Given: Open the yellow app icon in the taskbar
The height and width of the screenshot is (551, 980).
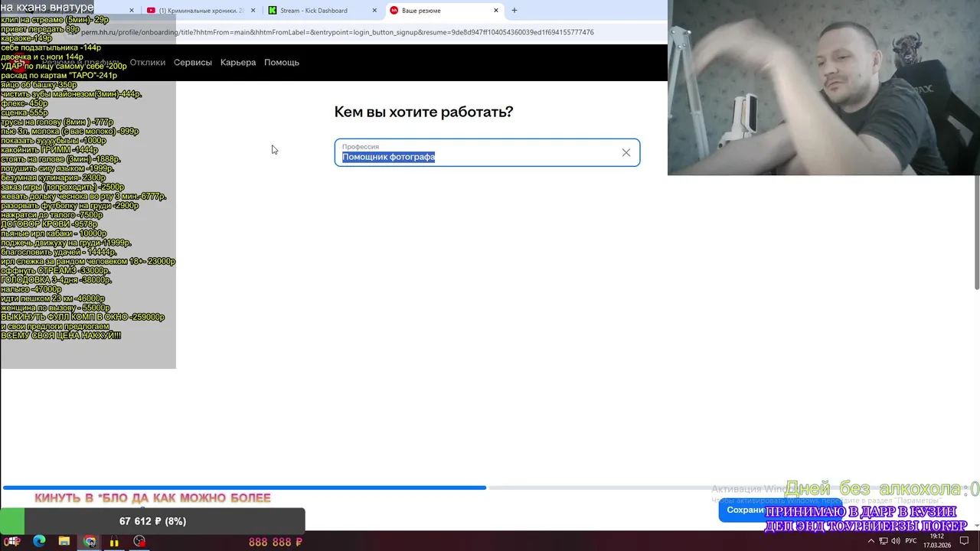Looking at the screenshot, I should (x=114, y=541).
